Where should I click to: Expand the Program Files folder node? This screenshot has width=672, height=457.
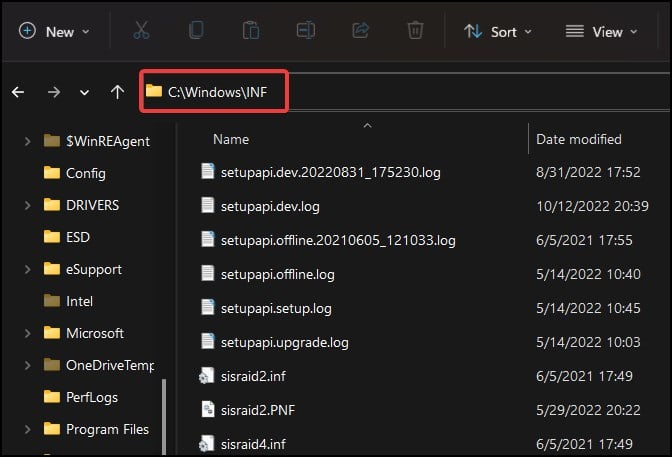[27, 429]
